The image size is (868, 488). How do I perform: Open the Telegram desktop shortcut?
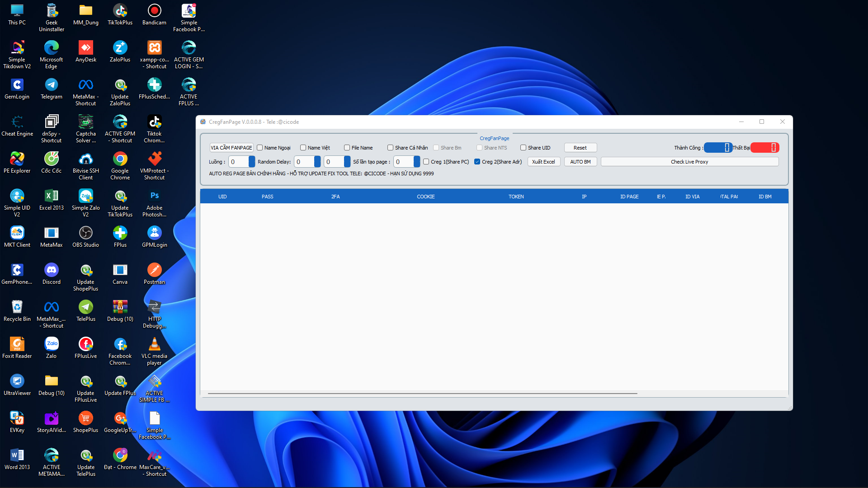(51, 89)
